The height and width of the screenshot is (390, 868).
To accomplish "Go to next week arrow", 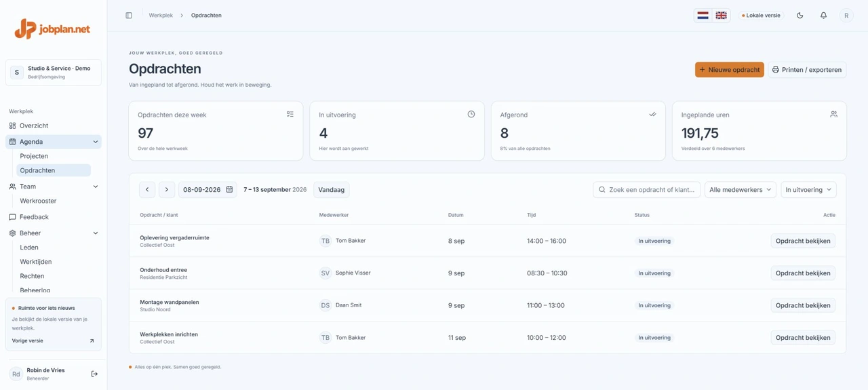I will (x=167, y=190).
